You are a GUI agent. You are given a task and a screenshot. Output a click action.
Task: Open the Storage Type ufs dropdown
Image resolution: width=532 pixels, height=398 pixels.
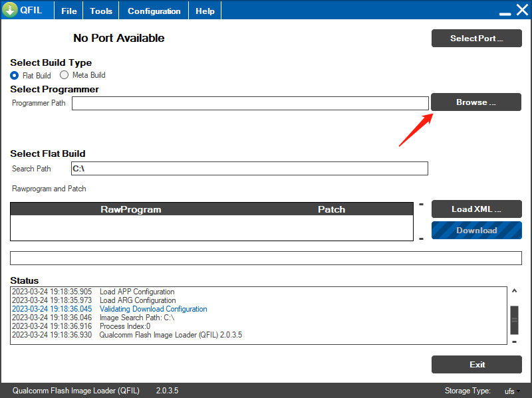512,391
